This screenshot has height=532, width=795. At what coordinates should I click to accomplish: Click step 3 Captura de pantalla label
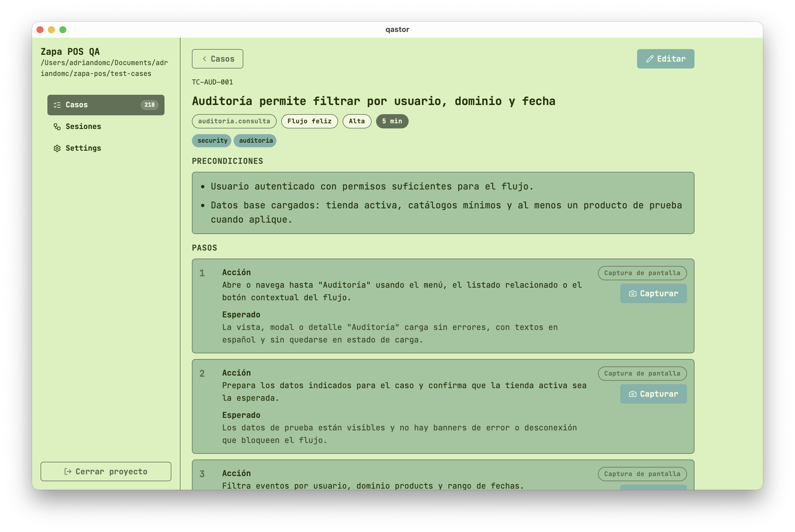[642, 474]
